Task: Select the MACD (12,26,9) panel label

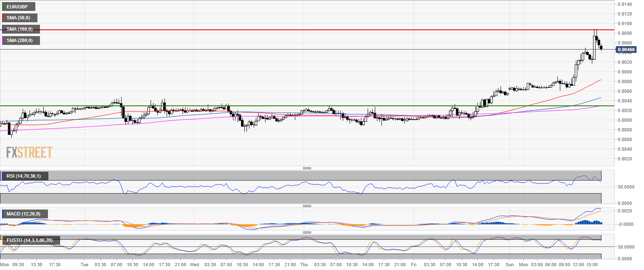Action: click(x=25, y=214)
